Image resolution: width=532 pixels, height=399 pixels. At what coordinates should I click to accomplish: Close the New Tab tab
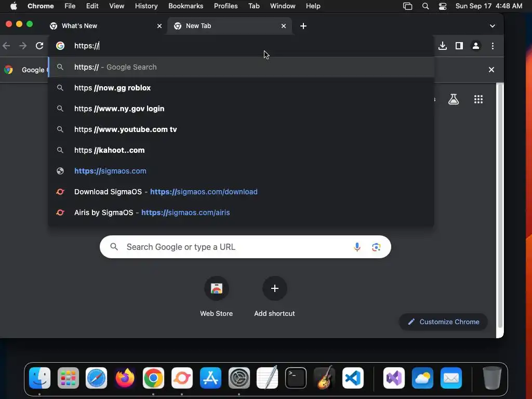284,26
